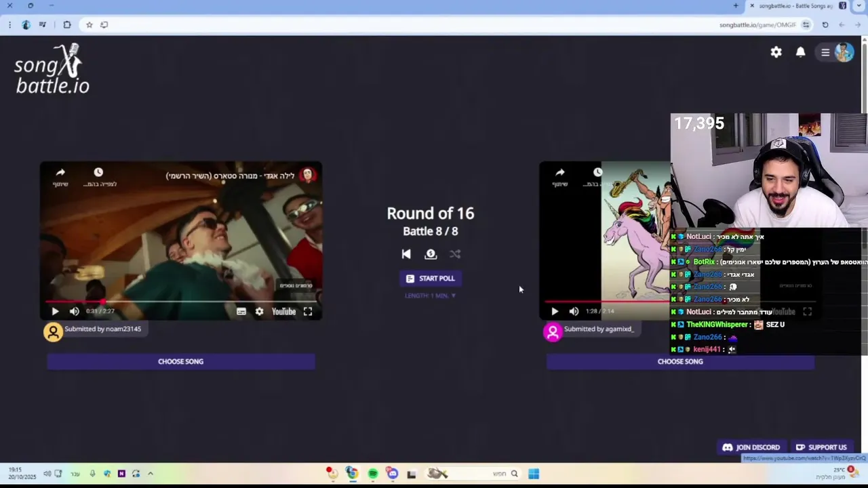Open the hamburger menu next to the avatar
The height and width of the screenshot is (488, 868).
click(x=825, y=52)
